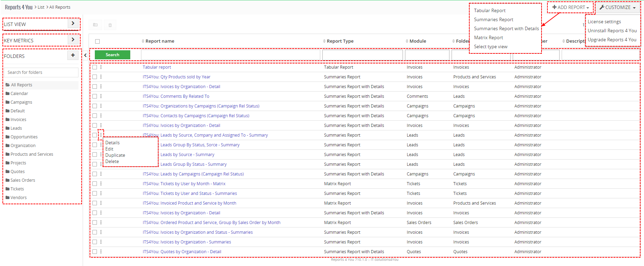Select Uninstall Reports 4 You
Viewport: 644px width, 266px height.
point(612,31)
